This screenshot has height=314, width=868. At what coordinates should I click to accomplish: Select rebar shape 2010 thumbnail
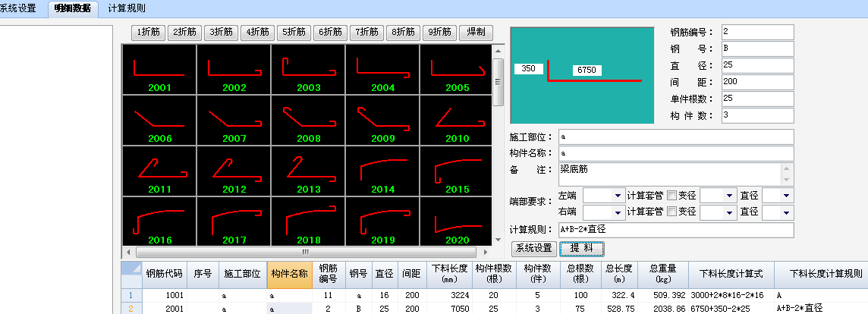point(455,120)
